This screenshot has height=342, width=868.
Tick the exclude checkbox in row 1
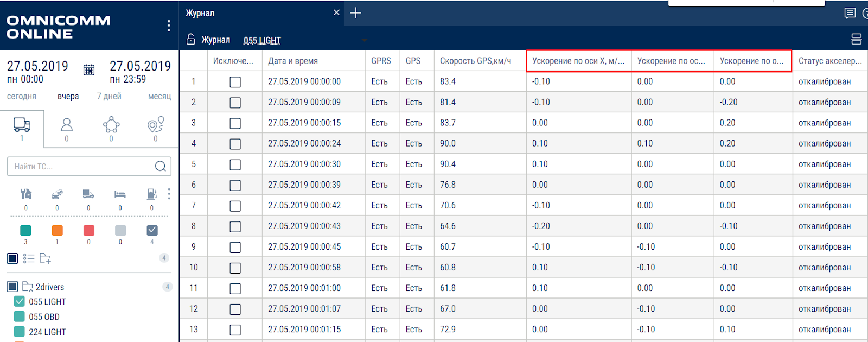pos(235,82)
